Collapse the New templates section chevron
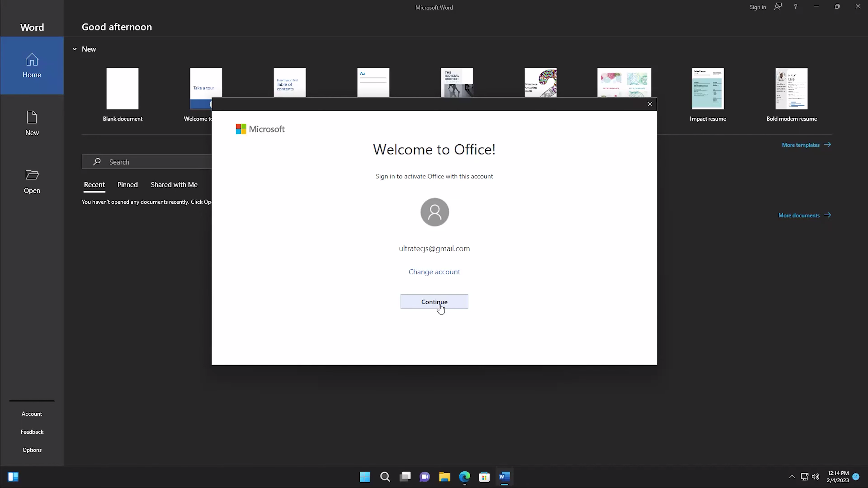This screenshot has height=488, width=868. [x=74, y=49]
